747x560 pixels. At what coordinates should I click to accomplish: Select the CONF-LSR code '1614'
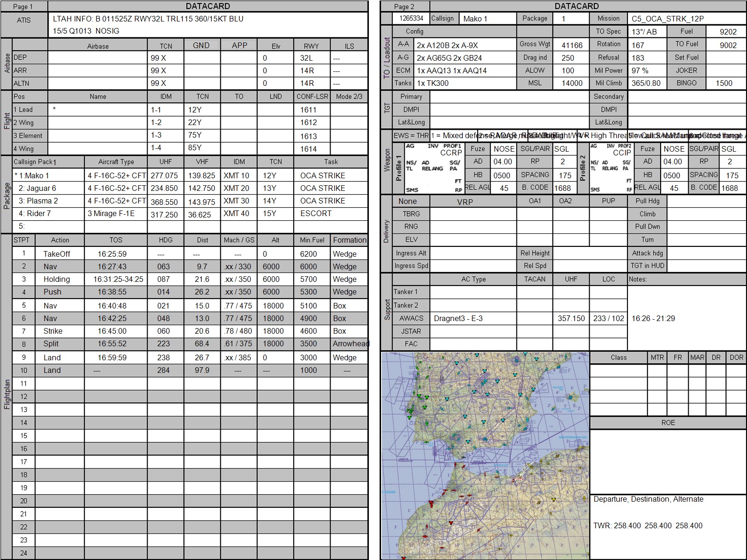308,149
